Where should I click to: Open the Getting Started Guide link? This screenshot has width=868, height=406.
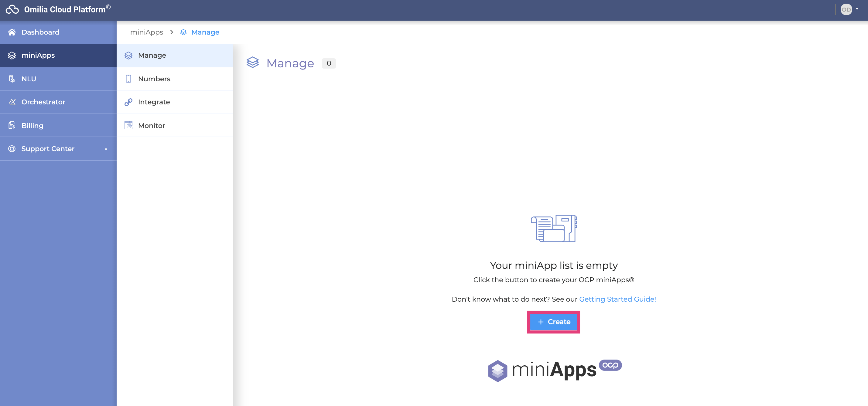click(x=617, y=299)
